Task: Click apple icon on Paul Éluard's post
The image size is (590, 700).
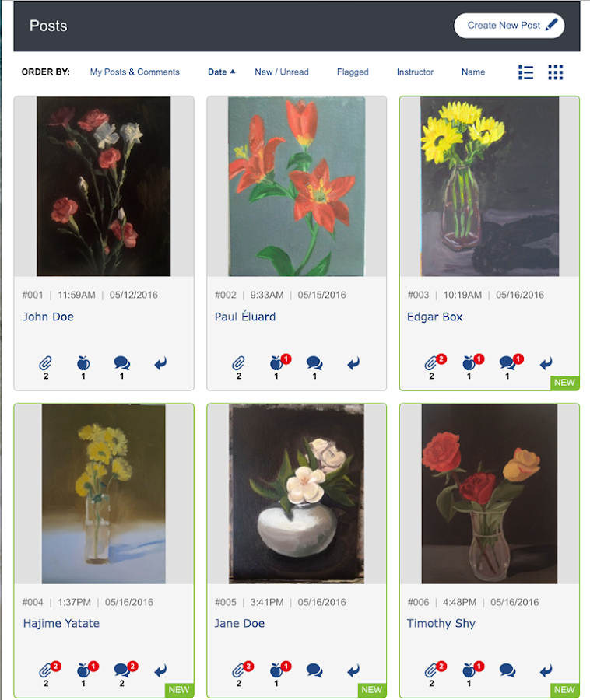Action: click(x=276, y=363)
